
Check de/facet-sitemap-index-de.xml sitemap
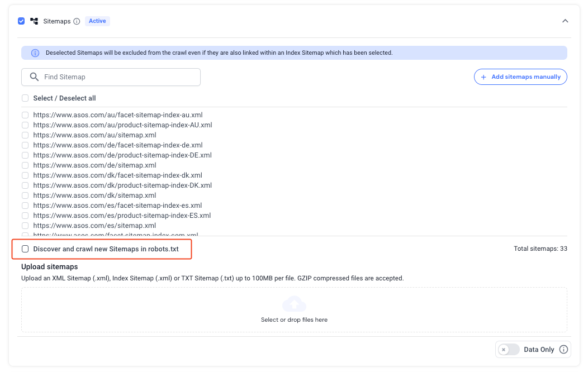tap(25, 145)
